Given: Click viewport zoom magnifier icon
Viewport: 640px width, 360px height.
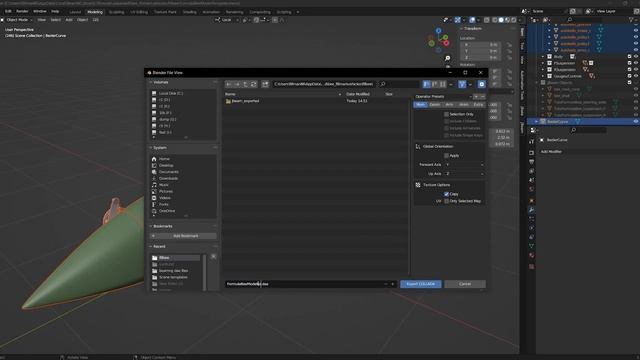Looking at the screenshot, I should [x=448, y=58].
